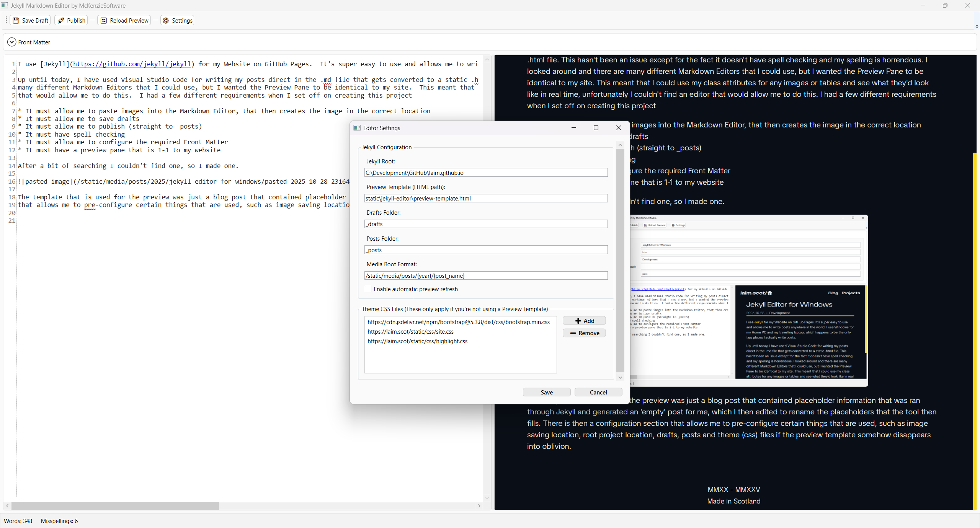The height and width of the screenshot is (528, 980).
Task: Select the bootstrap.min.css entry in the CSS list
Action: 458,322
